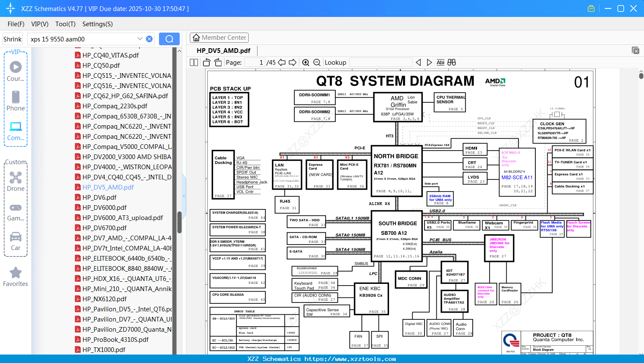Click the restore panel icon at top right

point(636,50)
